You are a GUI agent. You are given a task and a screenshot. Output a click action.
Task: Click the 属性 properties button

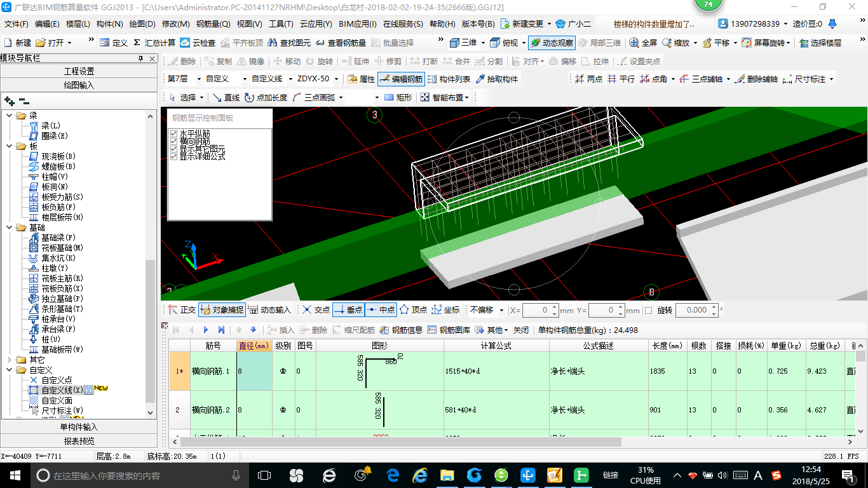pos(362,79)
